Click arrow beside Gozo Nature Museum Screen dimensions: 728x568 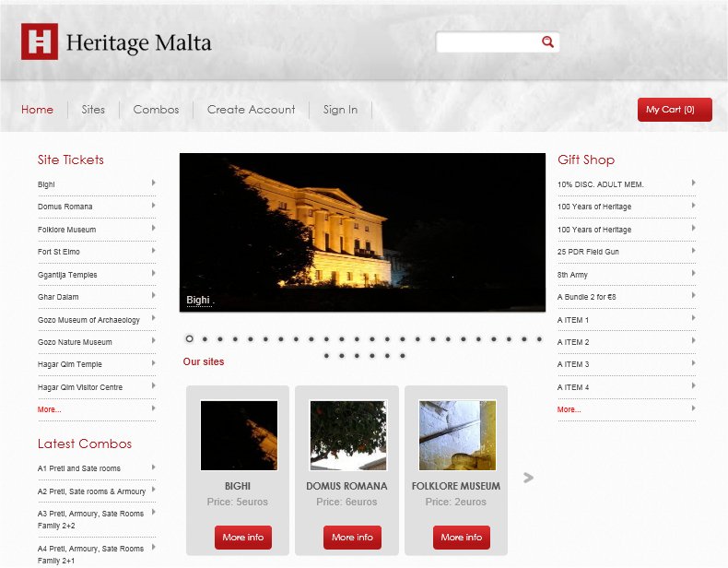[153, 340]
